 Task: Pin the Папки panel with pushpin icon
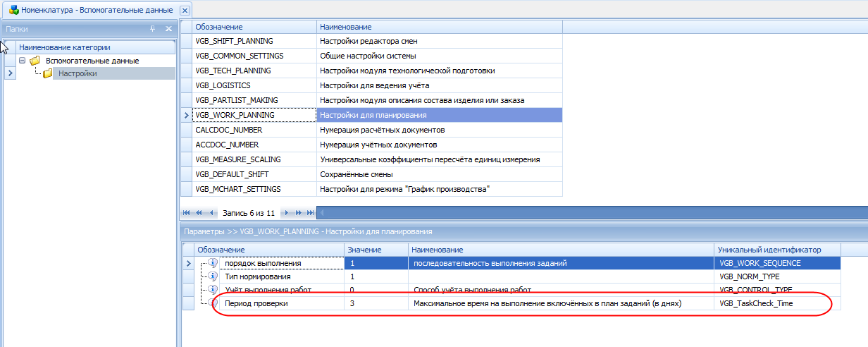(x=153, y=29)
